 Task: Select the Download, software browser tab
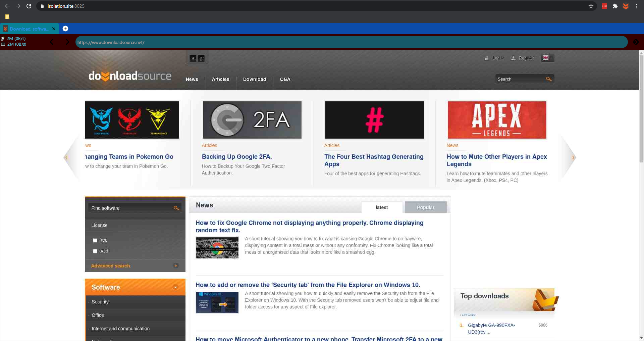pos(30,29)
